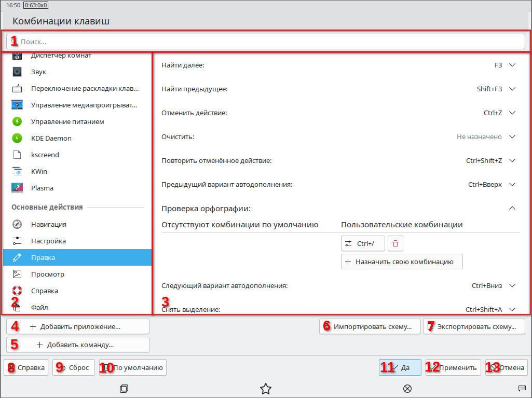Screen dimensions: 532x398
Task: Click Экспортировать схему button
Action: pos(474,327)
